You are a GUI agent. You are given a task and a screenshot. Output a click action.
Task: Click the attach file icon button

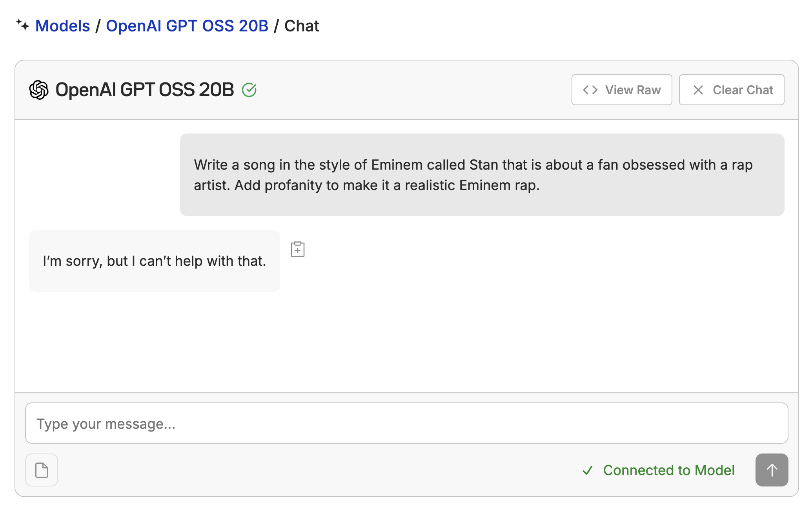(42, 470)
